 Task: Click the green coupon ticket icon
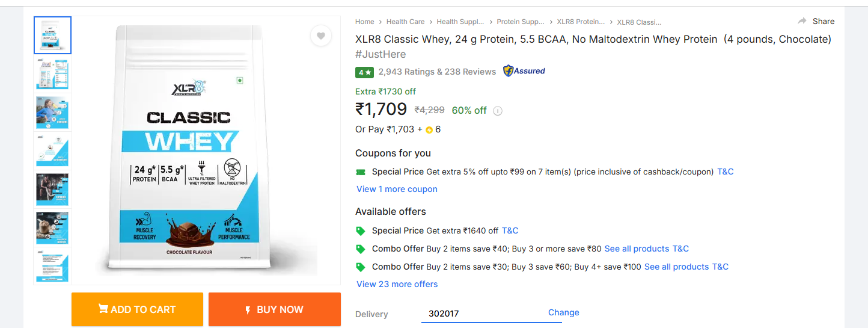point(361,172)
